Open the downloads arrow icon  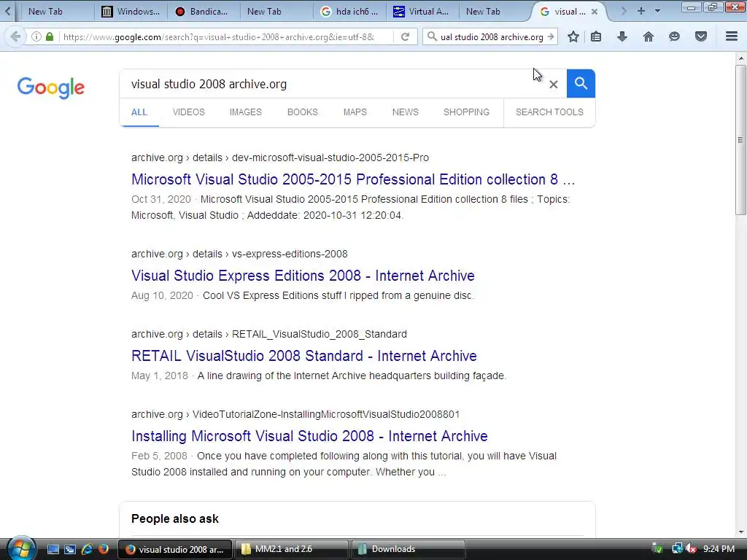622,36
